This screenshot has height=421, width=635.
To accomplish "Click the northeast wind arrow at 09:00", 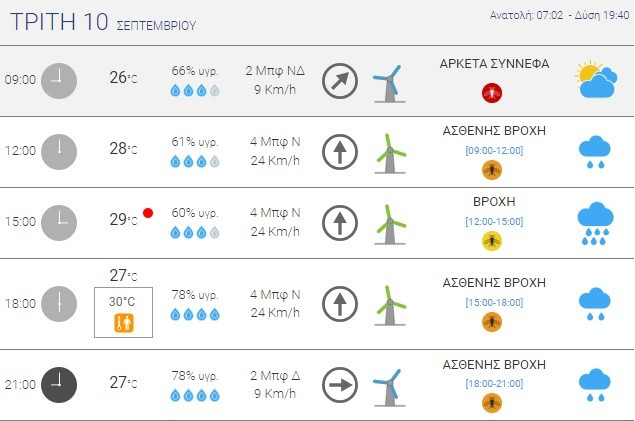I will click(340, 81).
